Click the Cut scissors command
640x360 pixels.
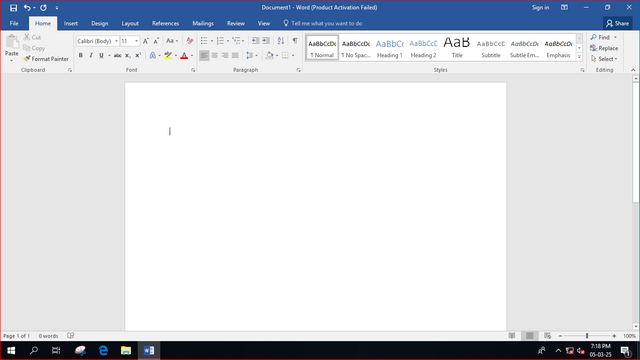point(32,37)
